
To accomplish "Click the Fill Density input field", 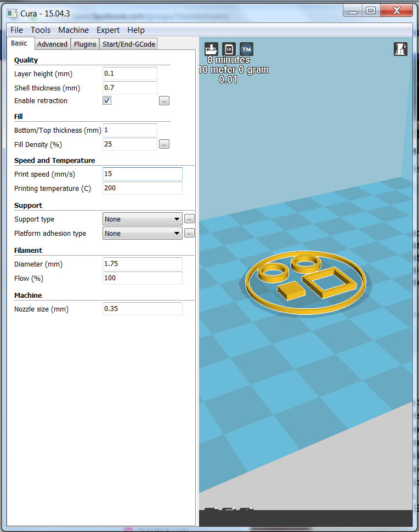I will 130,144.
